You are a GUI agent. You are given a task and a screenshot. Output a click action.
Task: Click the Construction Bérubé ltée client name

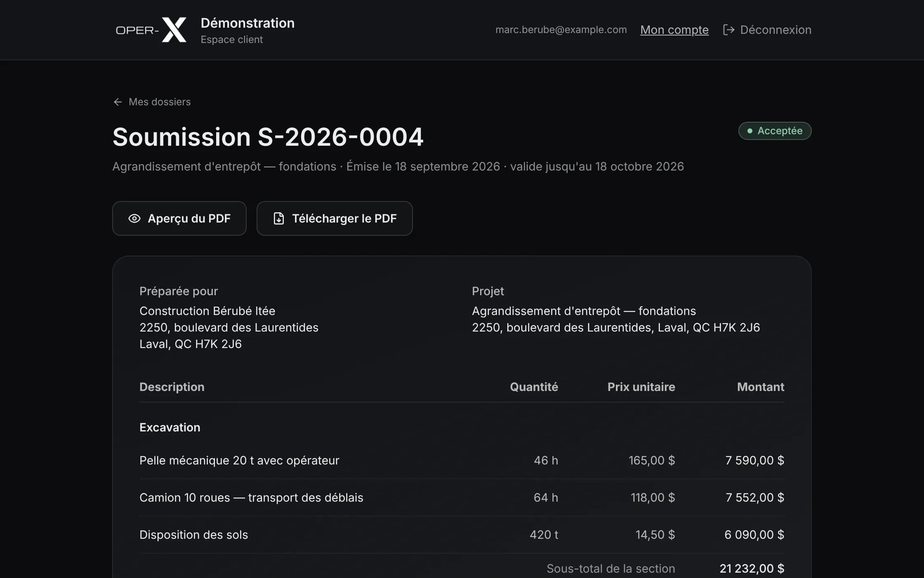click(x=207, y=311)
